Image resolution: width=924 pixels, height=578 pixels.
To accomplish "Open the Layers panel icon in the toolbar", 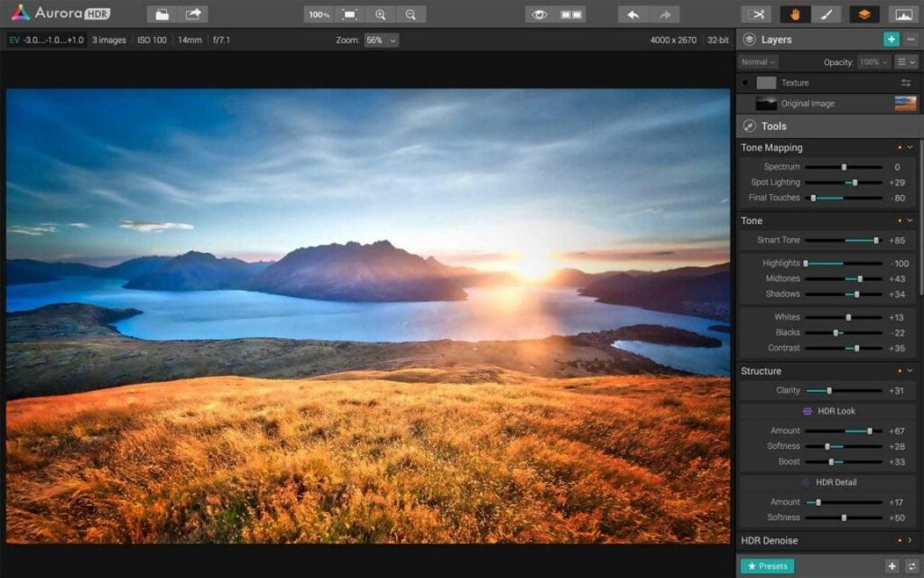I will pyautogui.click(x=864, y=14).
